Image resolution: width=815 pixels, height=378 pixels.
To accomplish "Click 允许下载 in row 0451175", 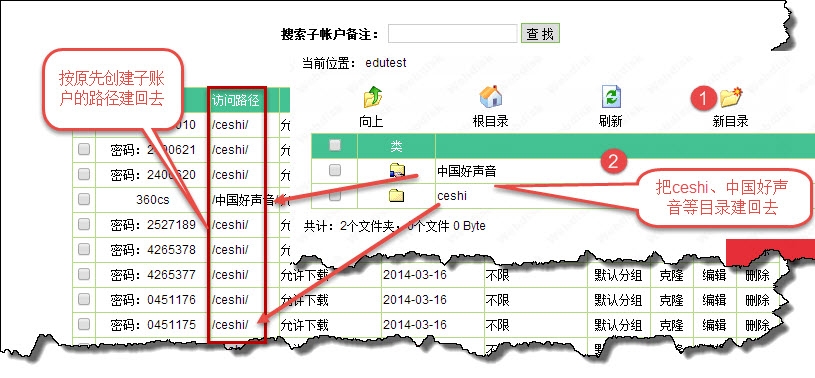I will (x=305, y=325).
